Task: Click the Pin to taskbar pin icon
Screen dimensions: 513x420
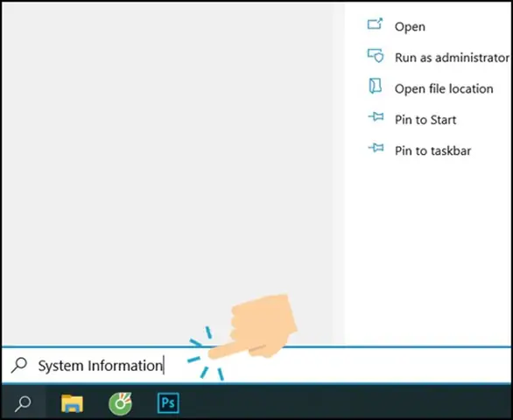Action: tap(376, 148)
